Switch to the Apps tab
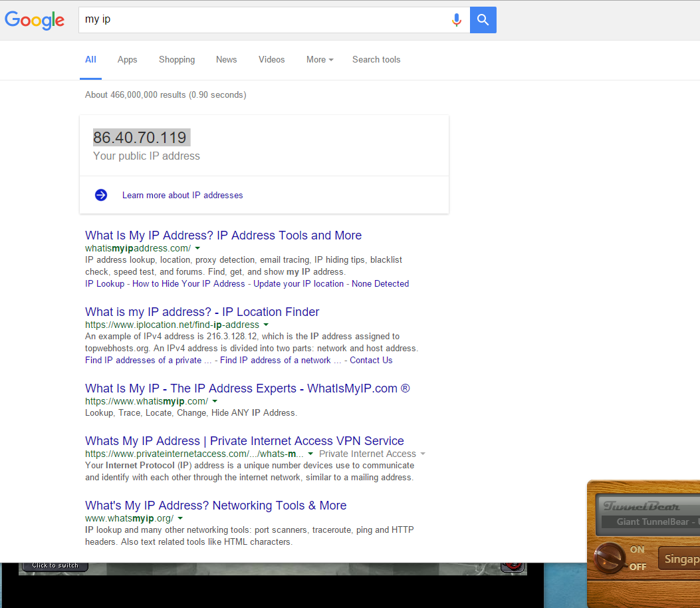 click(127, 59)
